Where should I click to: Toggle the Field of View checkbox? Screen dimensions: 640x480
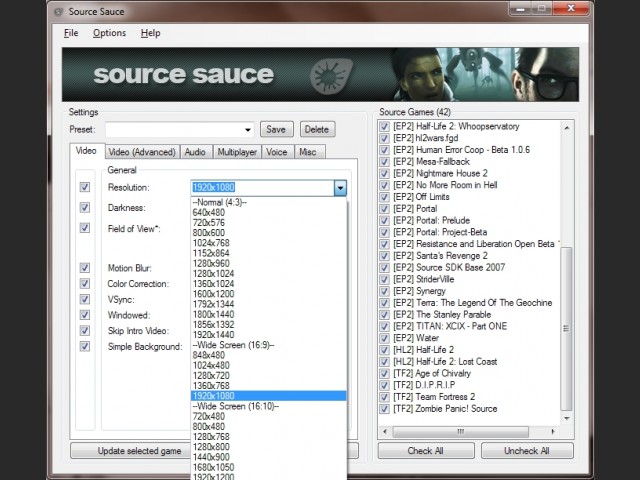[x=85, y=228]
